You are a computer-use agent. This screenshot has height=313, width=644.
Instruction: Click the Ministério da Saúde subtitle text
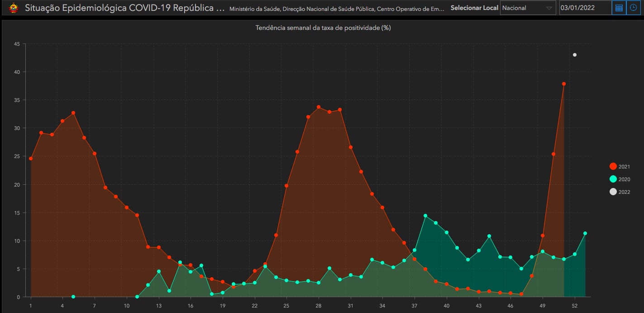pos(337,9)
